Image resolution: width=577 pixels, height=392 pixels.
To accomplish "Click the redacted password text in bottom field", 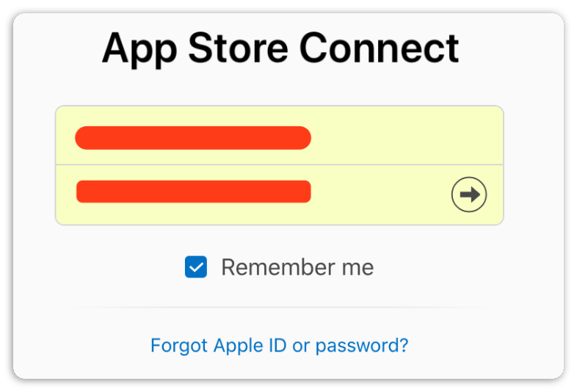I will 193,192.
